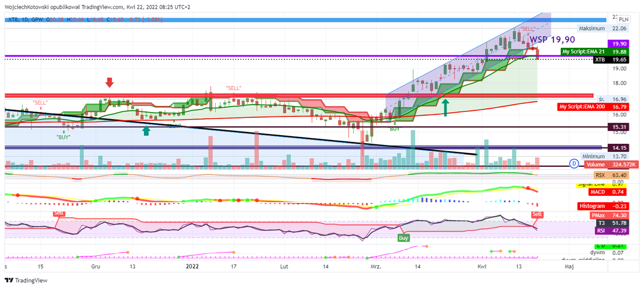Select the red down arrow drawing above Gru
This screenshot has height=288, width=644.
[x=109, y=82]
